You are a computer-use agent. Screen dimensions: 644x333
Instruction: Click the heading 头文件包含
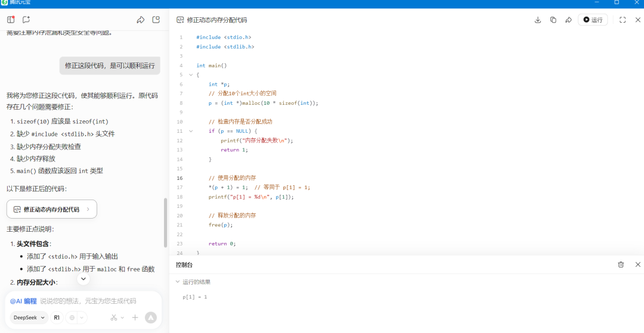33,244
